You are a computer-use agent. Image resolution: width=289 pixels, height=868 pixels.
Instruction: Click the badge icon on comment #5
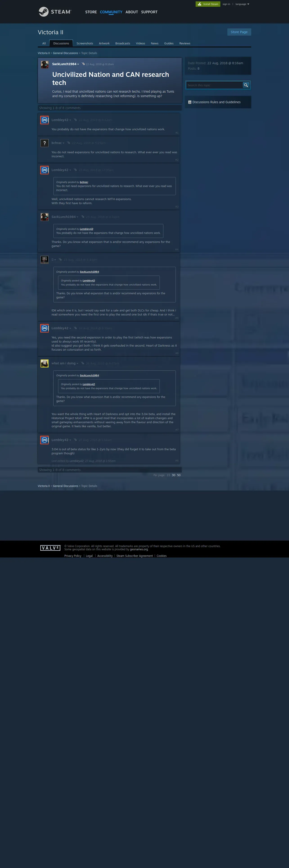click(60, 259)
